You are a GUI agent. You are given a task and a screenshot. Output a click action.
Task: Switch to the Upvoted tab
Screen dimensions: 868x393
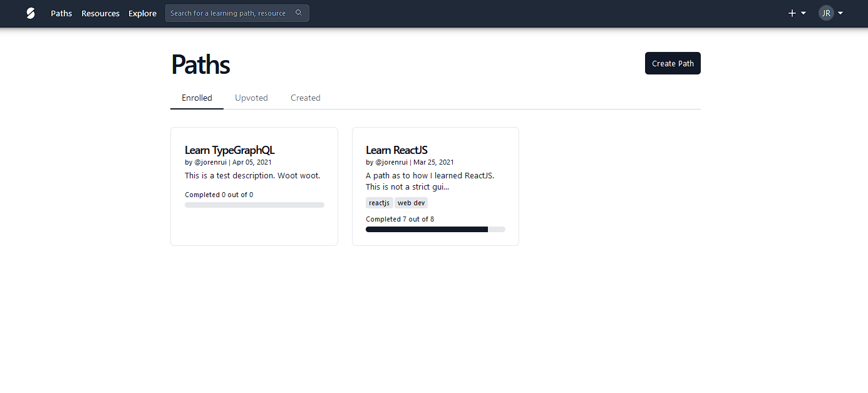pos(251,98)
